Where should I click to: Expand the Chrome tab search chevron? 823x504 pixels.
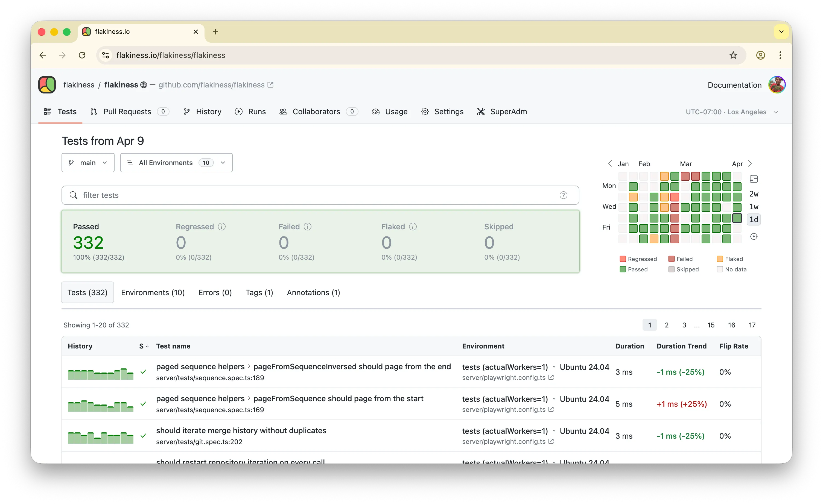(781, 32)
